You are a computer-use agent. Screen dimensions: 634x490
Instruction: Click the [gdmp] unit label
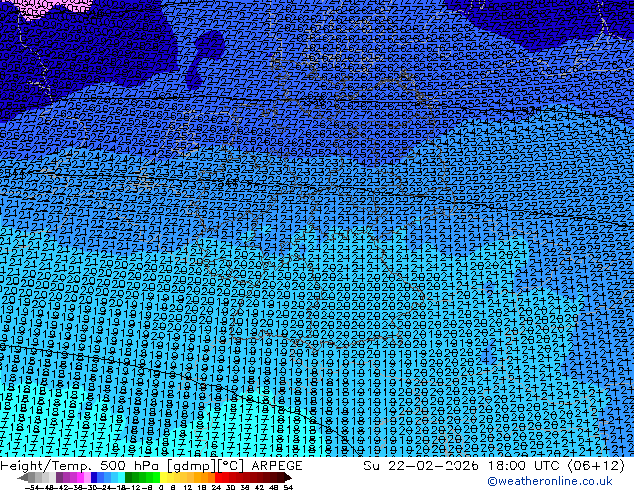(192, 466)
